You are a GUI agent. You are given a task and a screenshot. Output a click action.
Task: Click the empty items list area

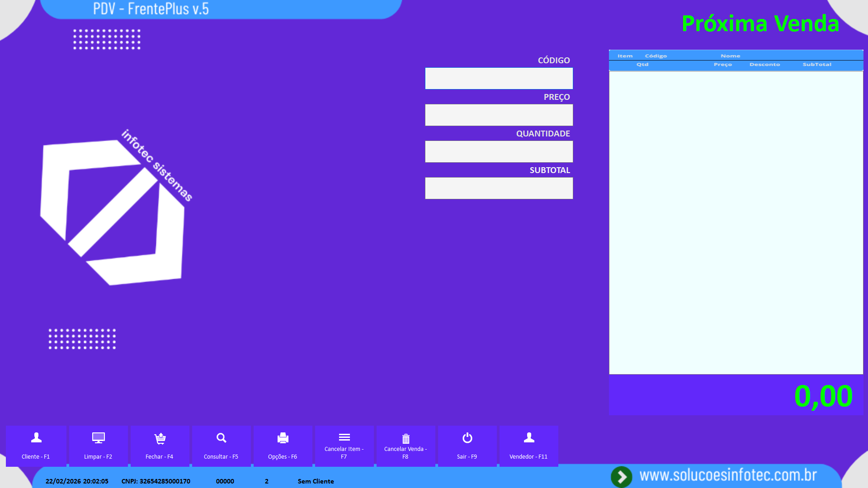click(x=736, y=221)
